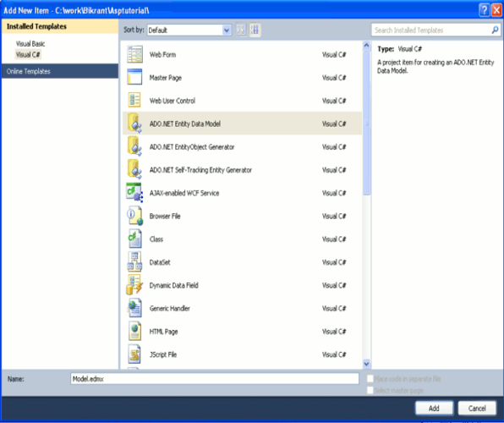Enable Place code in separate file
The image size is (504, 423).
click(370, 379)
